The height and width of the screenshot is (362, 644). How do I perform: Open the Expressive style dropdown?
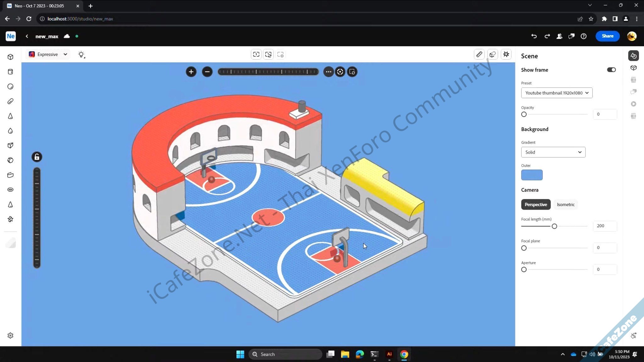(x=48, y=54)
